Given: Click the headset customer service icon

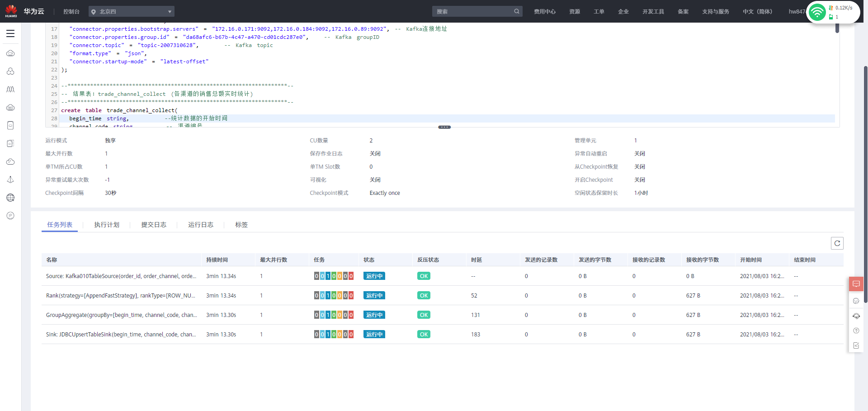Looking at the screenshot, I should 856,316.
